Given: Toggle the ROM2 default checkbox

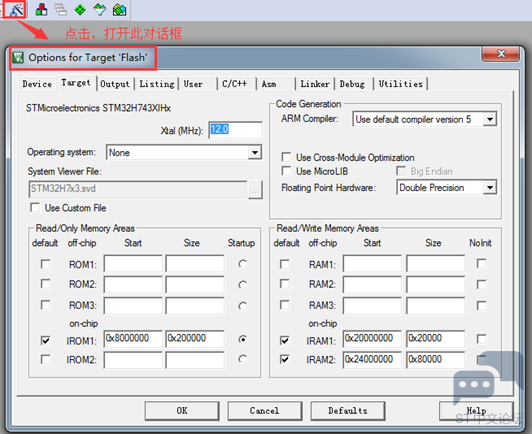Looking at the screenshot, I should click(x=45, y=284).
